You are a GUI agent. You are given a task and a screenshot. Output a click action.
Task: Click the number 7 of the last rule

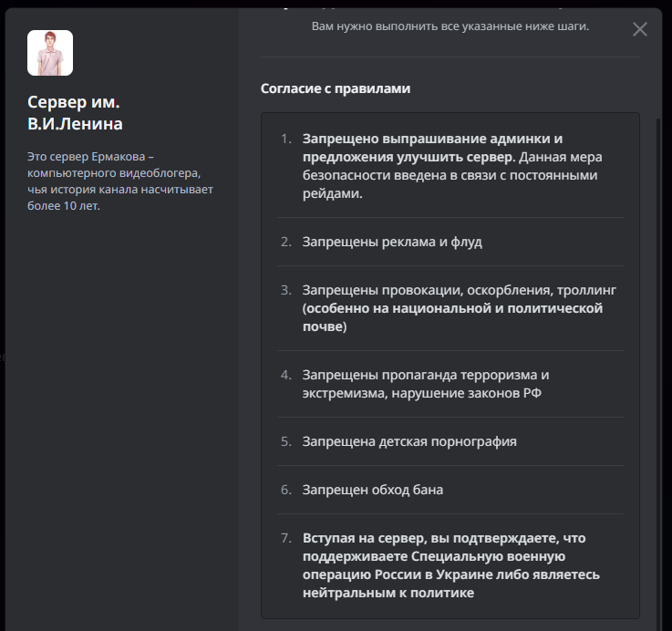[285, 538]
